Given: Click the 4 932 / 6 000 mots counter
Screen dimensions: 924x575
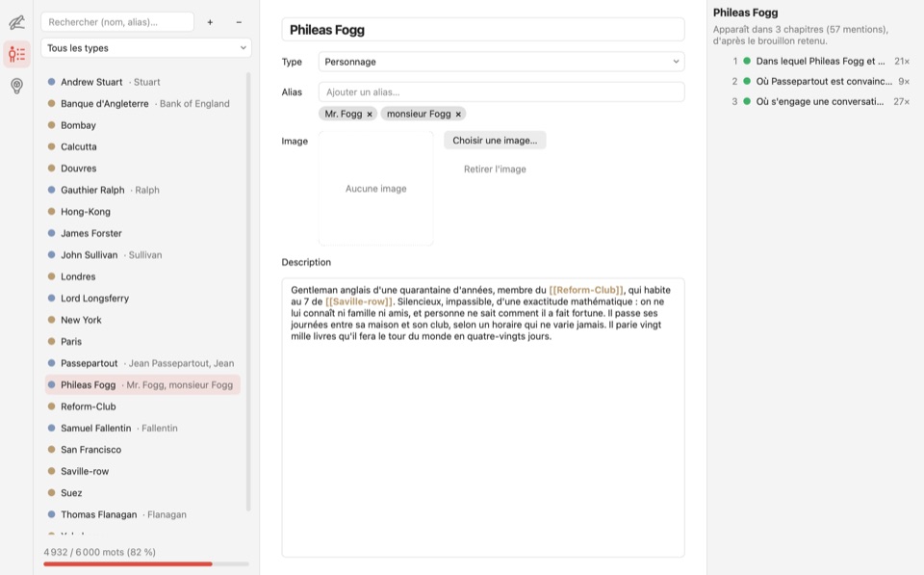Looking at the screenshot, I should [x=99, y=552].
